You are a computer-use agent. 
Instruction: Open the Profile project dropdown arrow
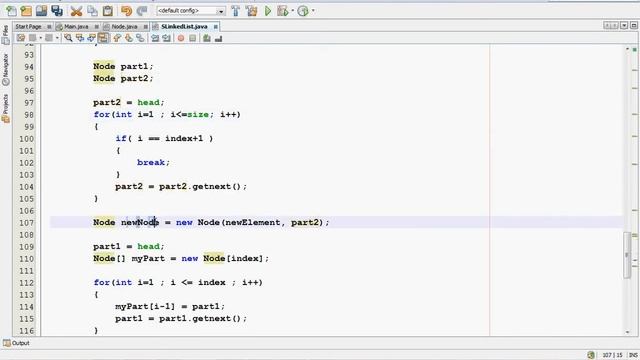coord(313,11)
